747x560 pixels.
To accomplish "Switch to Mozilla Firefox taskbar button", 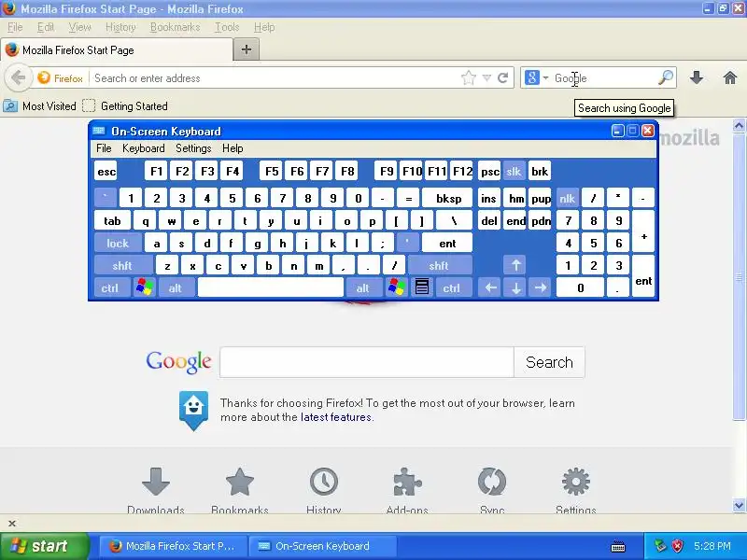I will pyautogui.click(x=173, y=546).
